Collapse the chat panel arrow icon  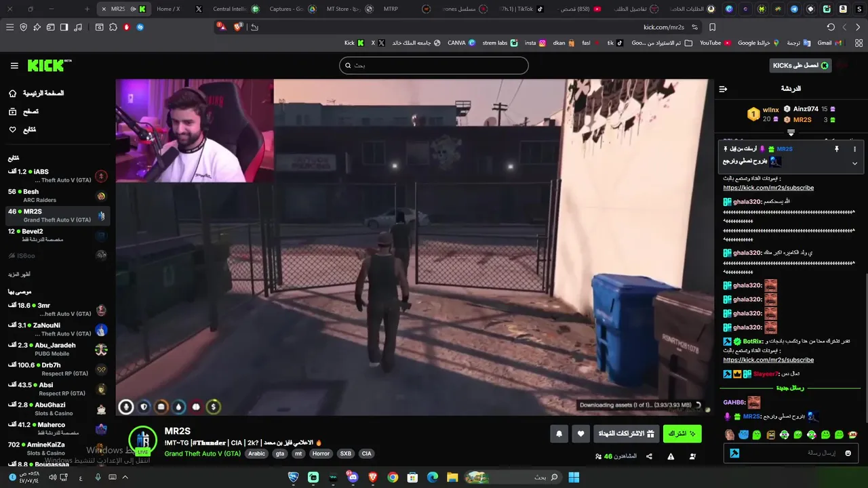point(723,89)
